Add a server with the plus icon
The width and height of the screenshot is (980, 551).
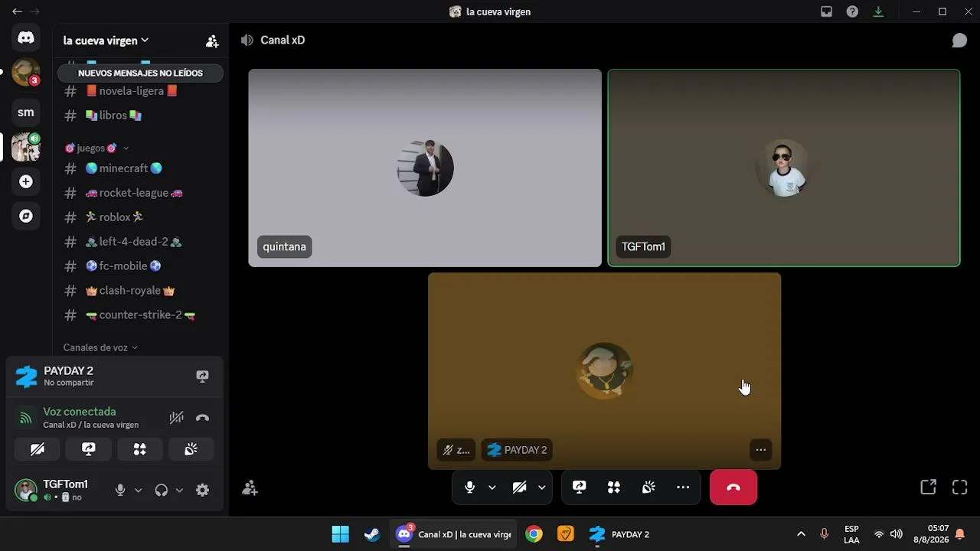pos(26,181)
